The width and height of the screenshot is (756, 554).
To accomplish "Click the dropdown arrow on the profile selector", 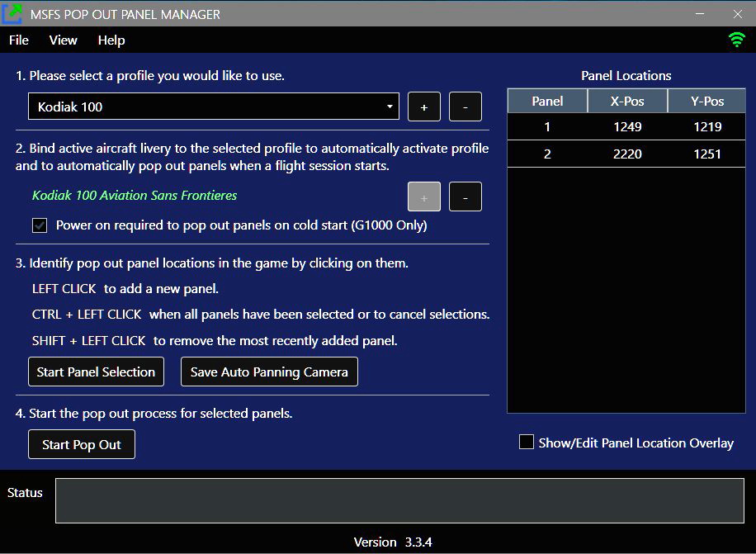I will click(388, 106).
